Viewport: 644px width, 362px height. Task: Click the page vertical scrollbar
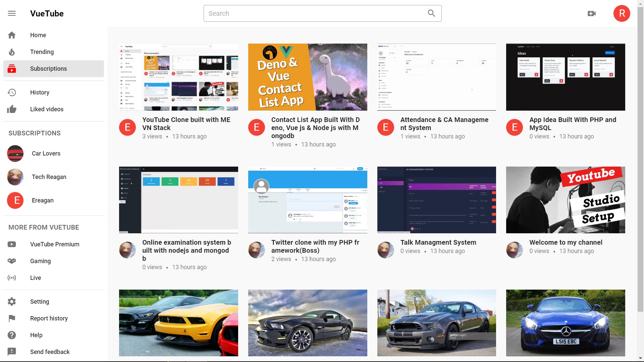click(x=640, y=168)
